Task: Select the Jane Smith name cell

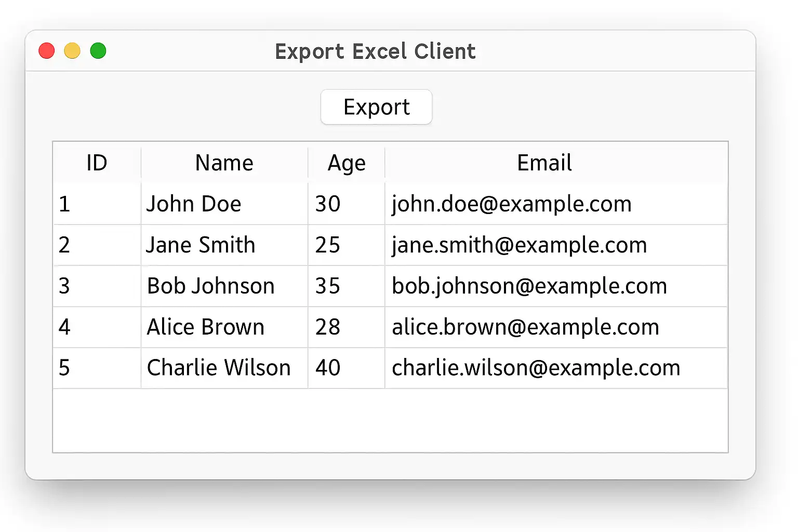Action: coord(201,245)
